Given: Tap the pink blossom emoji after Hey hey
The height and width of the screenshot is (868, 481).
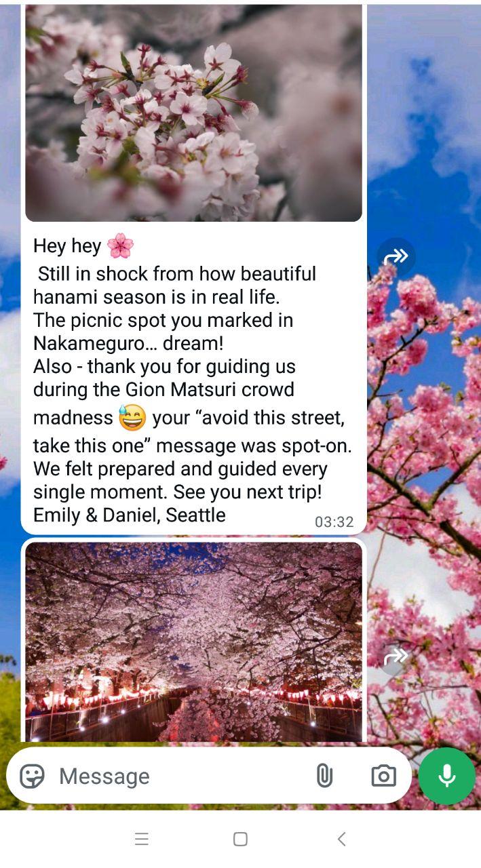Looking at the screenshot, I should (121, 245).
